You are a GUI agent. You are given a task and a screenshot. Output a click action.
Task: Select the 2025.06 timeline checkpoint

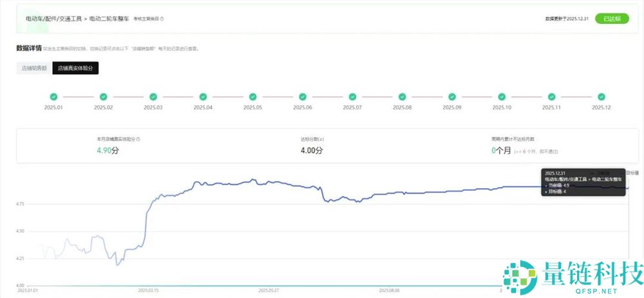(x=301, y=97)
